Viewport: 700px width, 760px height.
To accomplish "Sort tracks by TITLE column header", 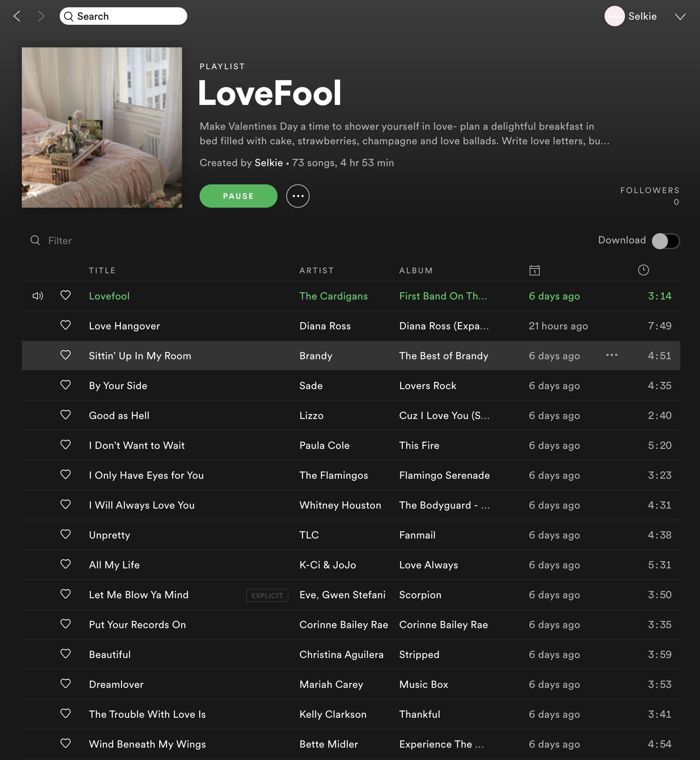I will (x=102, y=270).
